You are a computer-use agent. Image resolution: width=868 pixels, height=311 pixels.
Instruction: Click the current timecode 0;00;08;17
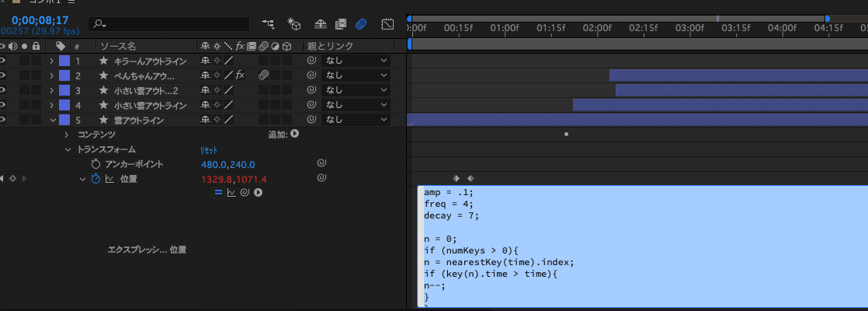[40, 20]
